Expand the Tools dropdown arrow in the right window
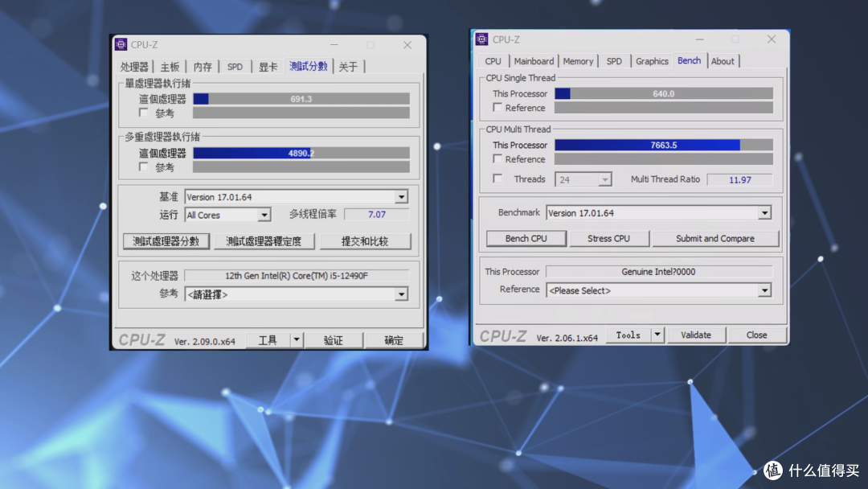868x489 pixels. click(657, 335)
